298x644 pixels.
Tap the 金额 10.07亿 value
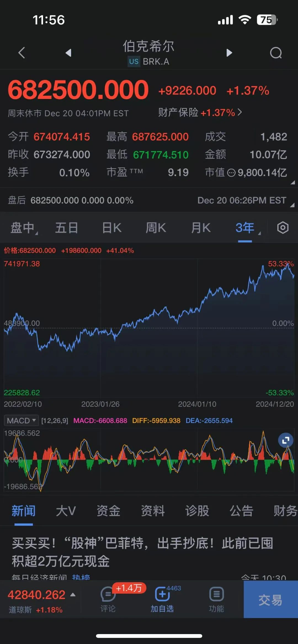268,155
